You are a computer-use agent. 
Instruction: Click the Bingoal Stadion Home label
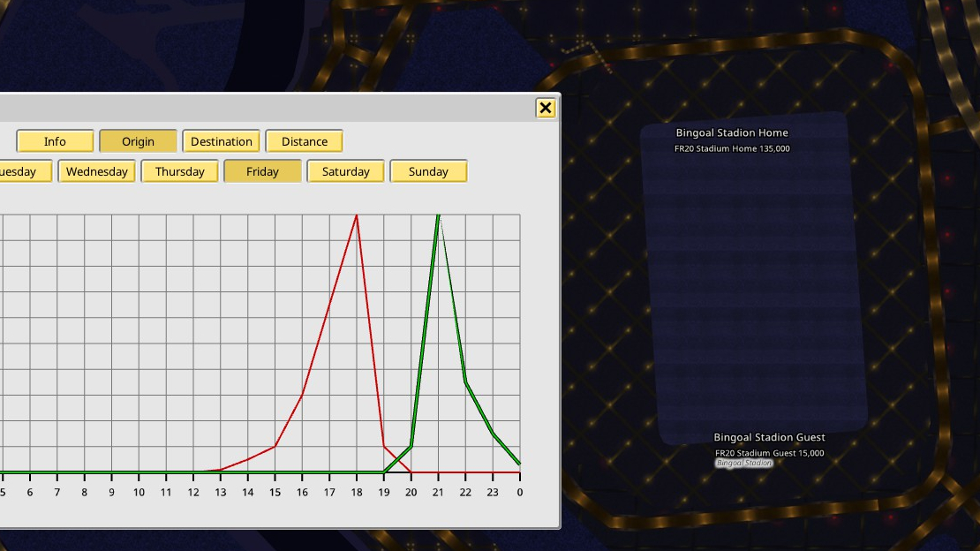pyautogui.click(x=732, y=132)
